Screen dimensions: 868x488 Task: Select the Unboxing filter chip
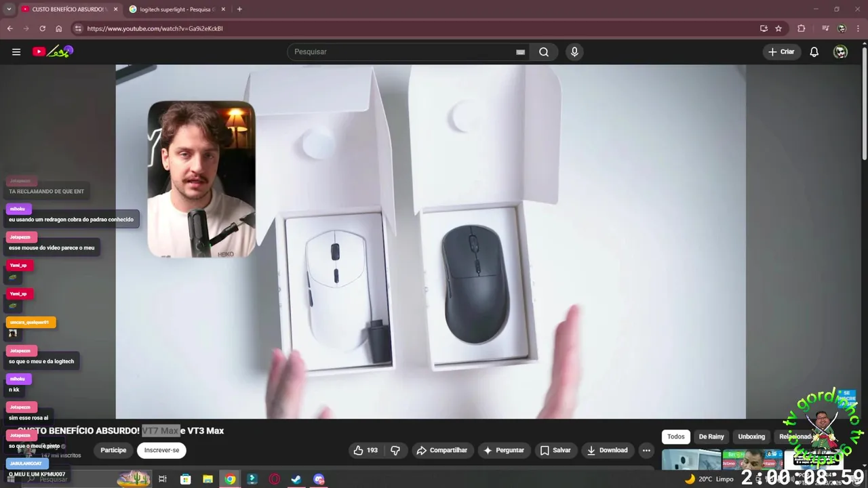[x=751, y=436]
